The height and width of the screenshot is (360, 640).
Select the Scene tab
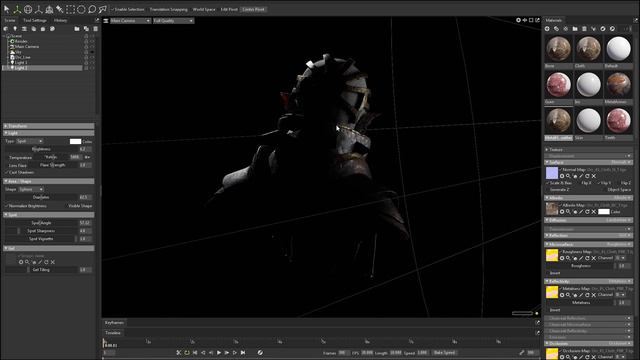tap(10, 20)
